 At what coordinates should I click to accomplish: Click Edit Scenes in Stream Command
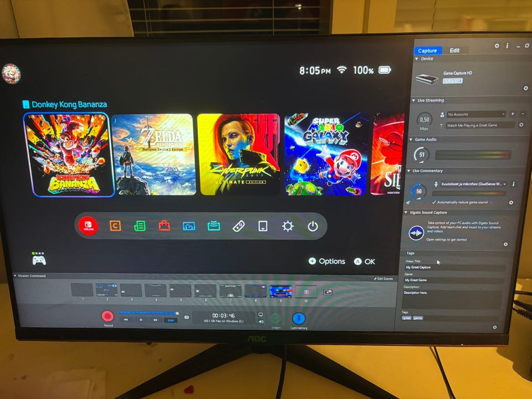click(x=383, y=279)
